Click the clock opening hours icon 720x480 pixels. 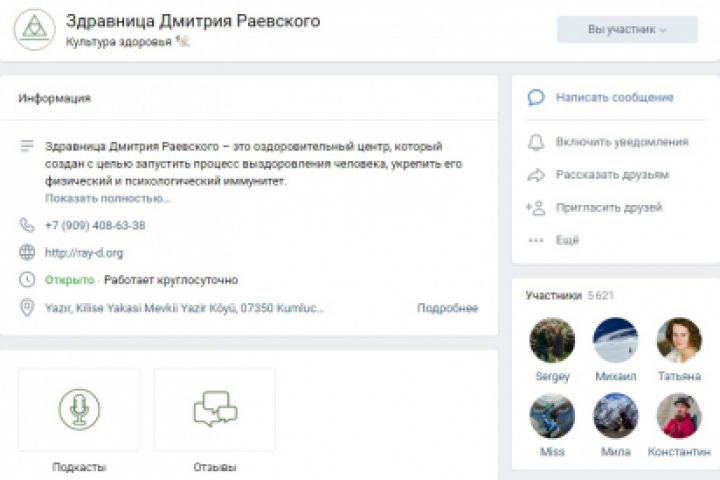click(27, 280)
